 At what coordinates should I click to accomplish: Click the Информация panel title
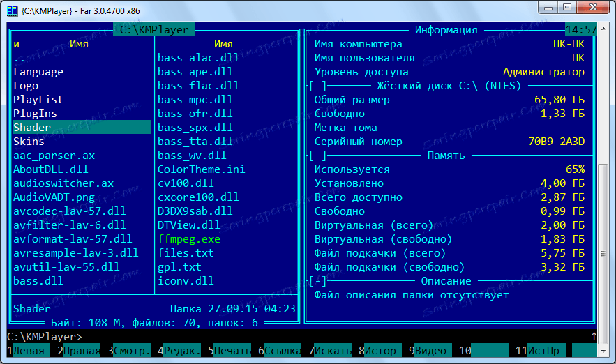pyautogui.click(x=446, y=30)
